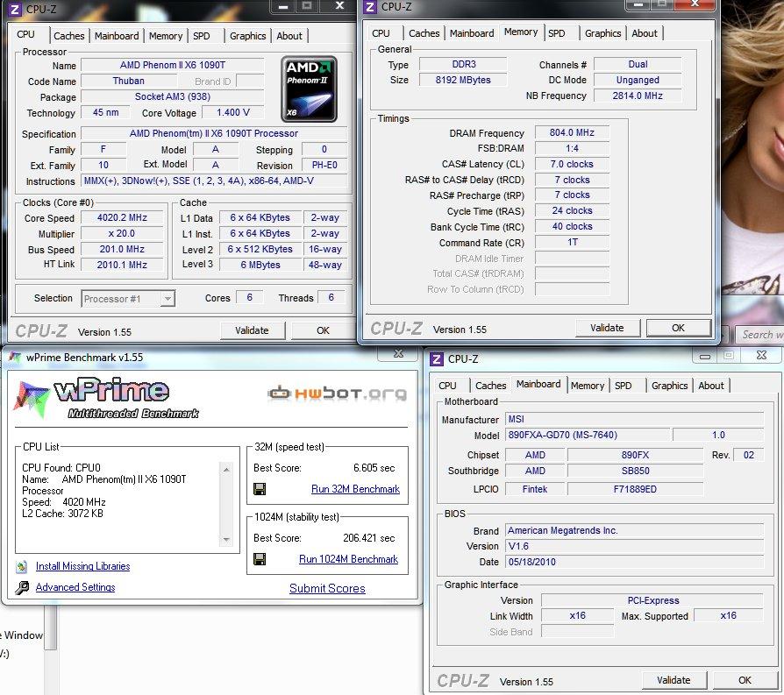
Task: Open SPD tab in Mainboard window
Action: click(x=623, y=386)
